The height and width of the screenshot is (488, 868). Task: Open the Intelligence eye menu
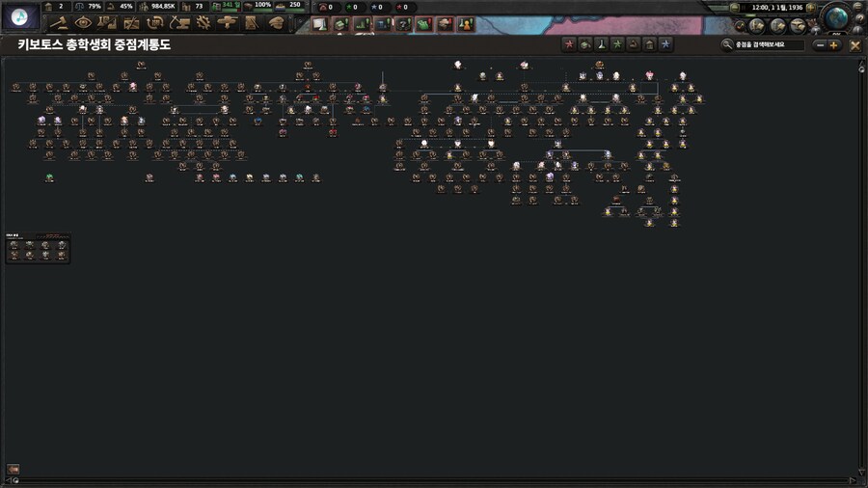pos(83,22)
